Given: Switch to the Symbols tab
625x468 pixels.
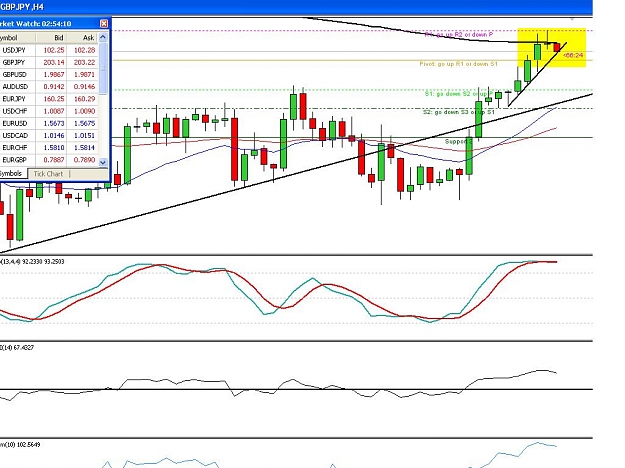Looking at the screenshot, I should tap(11, 173).
